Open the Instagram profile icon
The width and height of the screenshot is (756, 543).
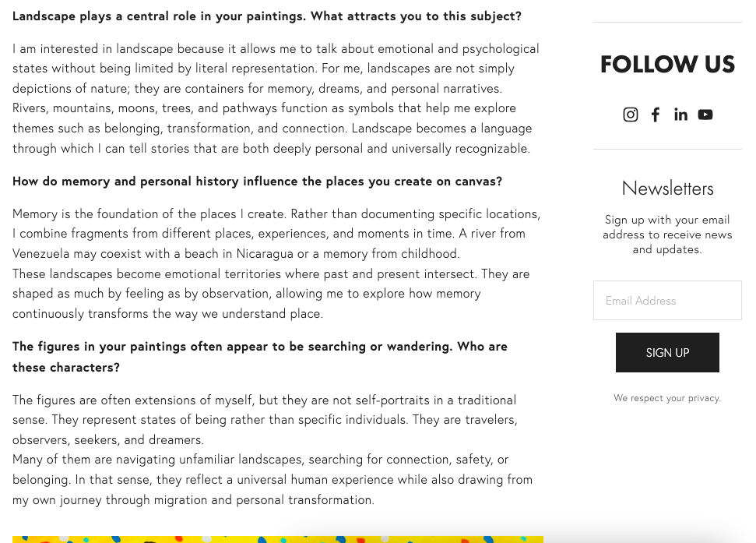pos(630,115)
